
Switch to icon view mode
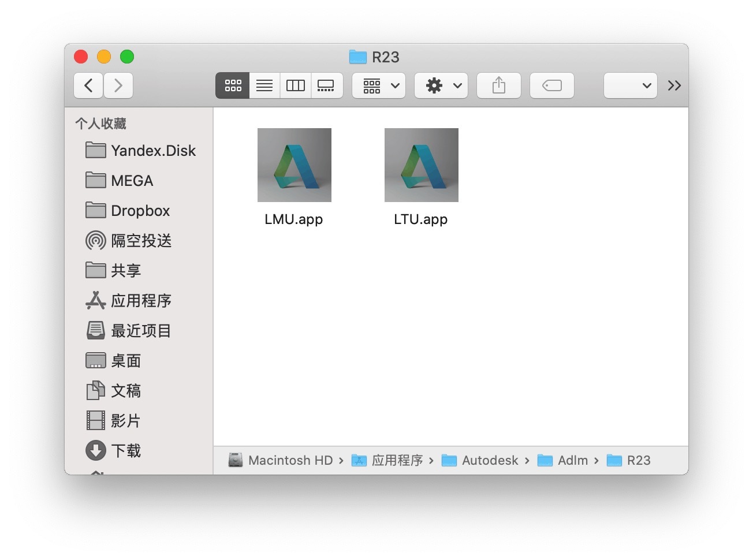click(x=233, y=85)
